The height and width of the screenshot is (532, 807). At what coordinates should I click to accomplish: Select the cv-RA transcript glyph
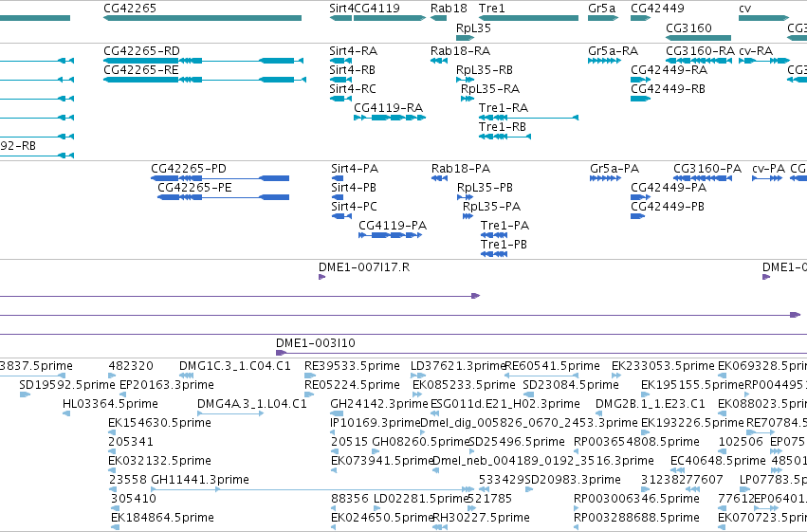pyautogui.click(x=764, y=61)
